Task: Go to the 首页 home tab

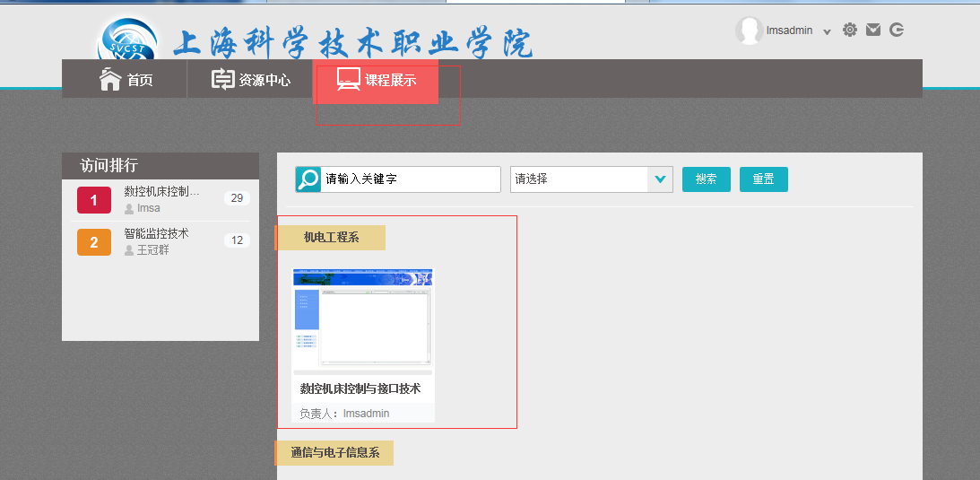Action: coord(126,80)
